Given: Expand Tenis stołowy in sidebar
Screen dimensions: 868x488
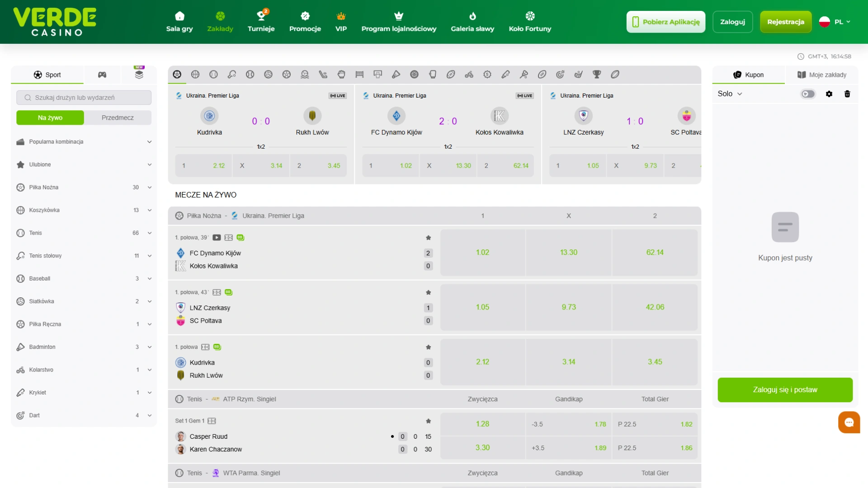Looking at the screenshot, I should click(x=84, y=256).
